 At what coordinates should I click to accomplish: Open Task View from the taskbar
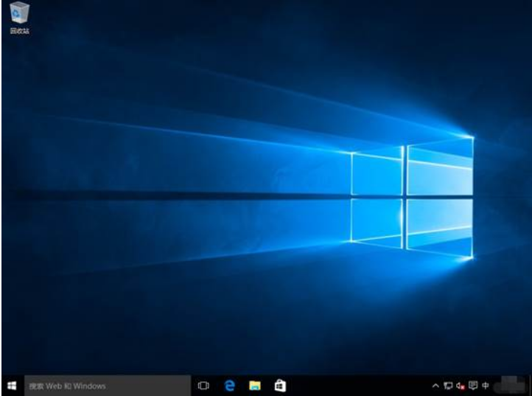tap(204, 386)
